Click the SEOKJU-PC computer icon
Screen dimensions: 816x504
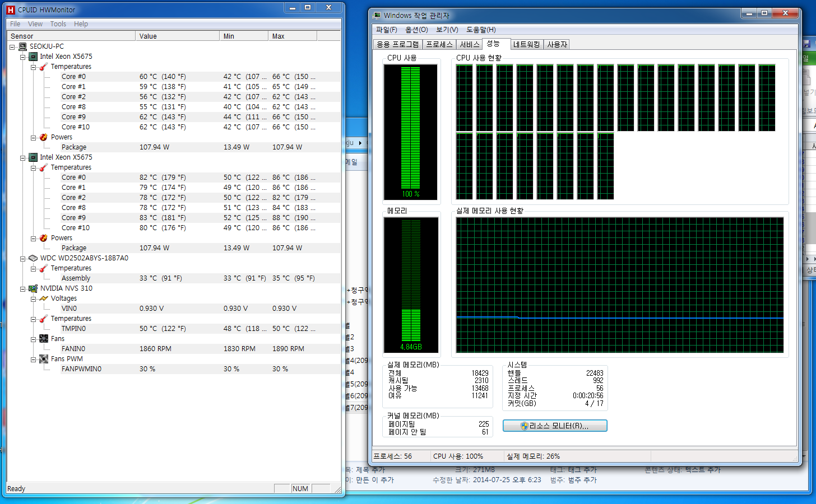pos(22,46)
